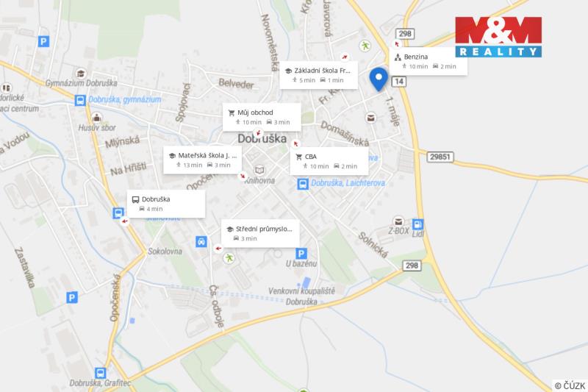Click the Dobruška, gymnázium bus stop icon

[80, 100]
